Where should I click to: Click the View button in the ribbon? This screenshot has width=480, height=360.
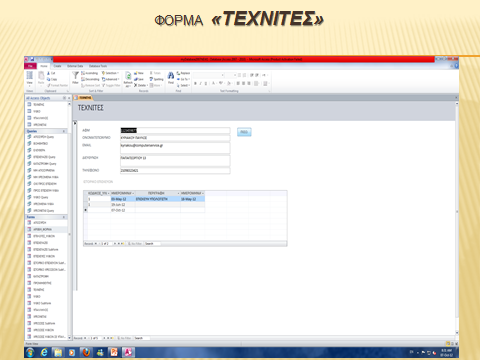point(30,78)
